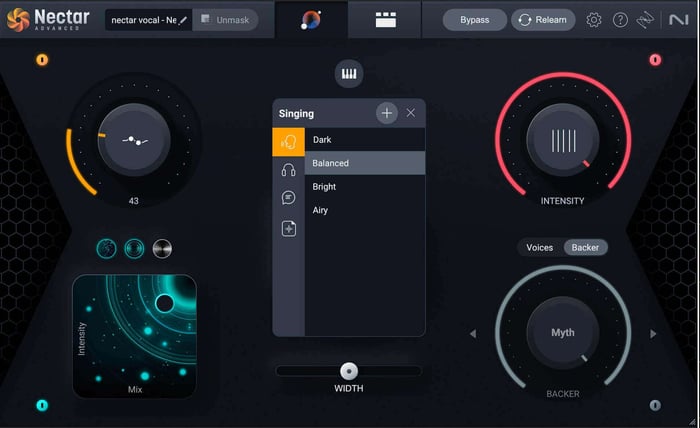Click the Unmask button

225,20
